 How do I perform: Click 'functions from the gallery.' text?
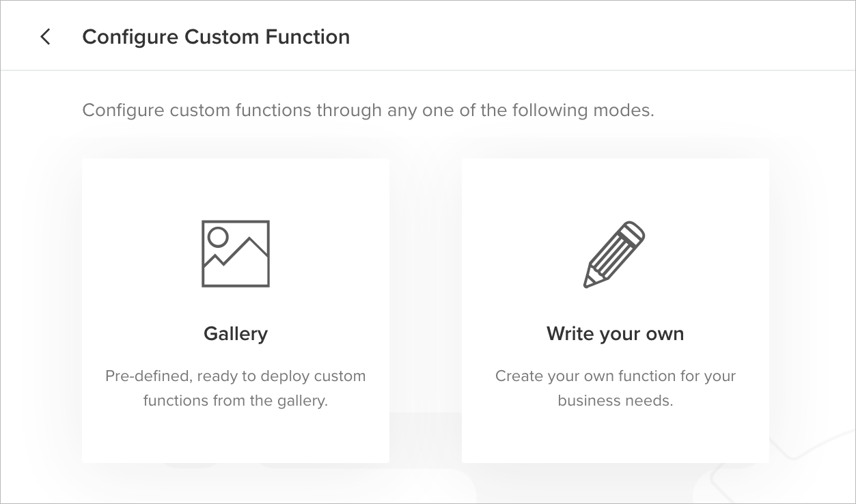(x=236, y=401)
